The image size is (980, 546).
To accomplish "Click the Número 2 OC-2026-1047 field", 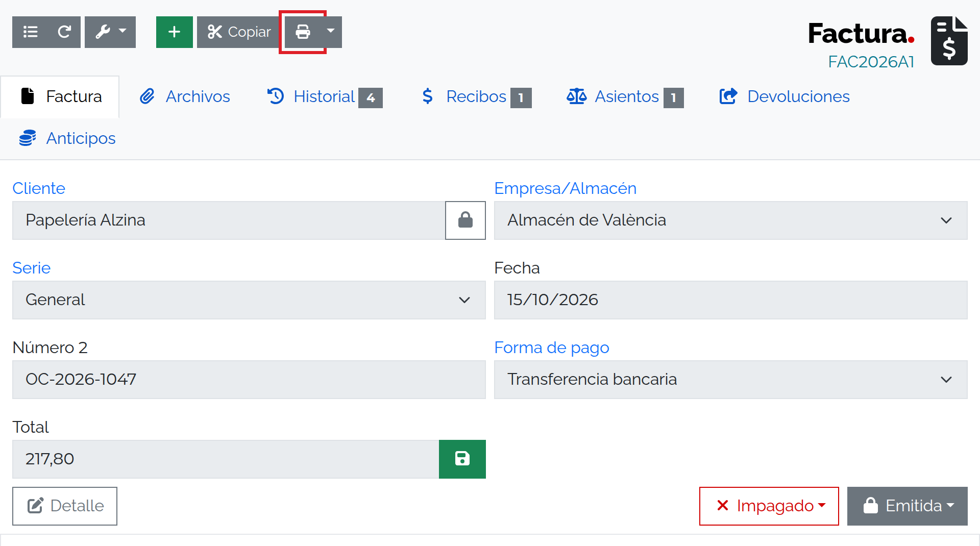I will pos(249,380).
